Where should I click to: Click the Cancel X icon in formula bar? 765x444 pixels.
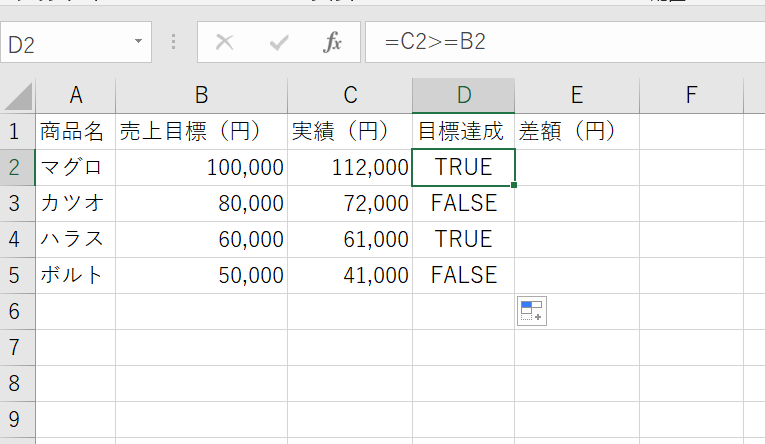225,43
